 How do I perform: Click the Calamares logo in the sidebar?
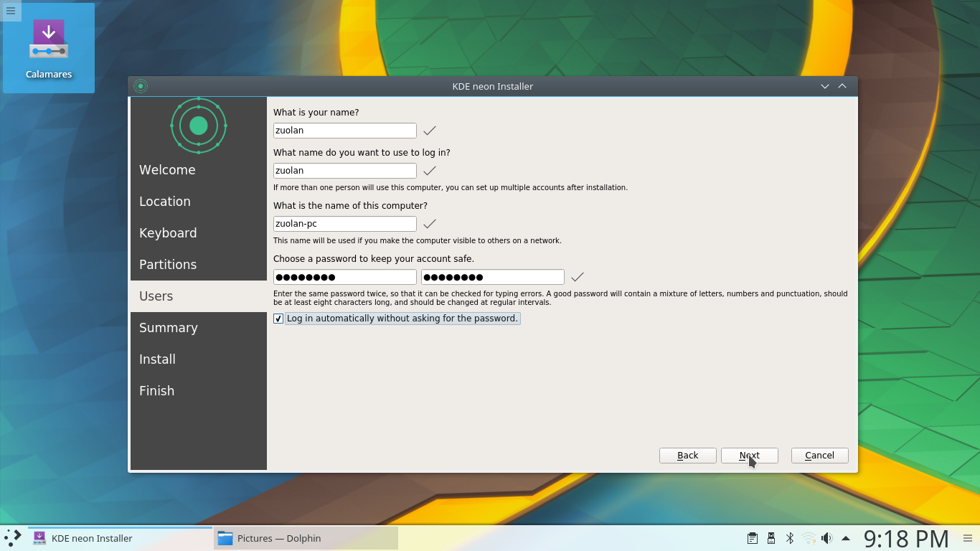coord(199,126)
